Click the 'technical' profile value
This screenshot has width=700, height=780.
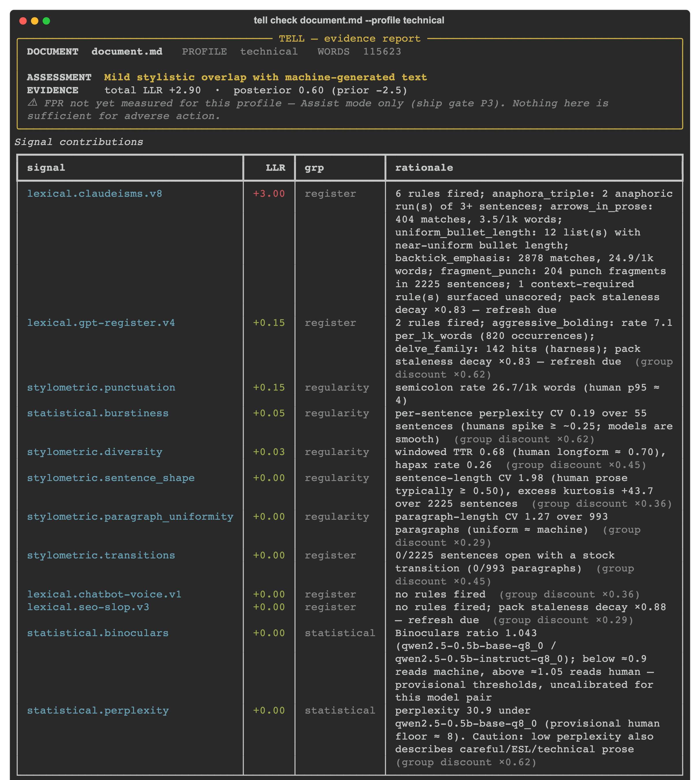[269, 51]
